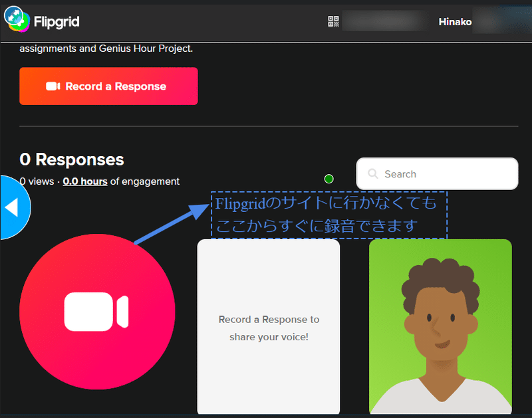The width and height of the screenshot is (532, 418).
Task: Click 'assignments and Genius Hour Project.' text
Action: [106, 49]
